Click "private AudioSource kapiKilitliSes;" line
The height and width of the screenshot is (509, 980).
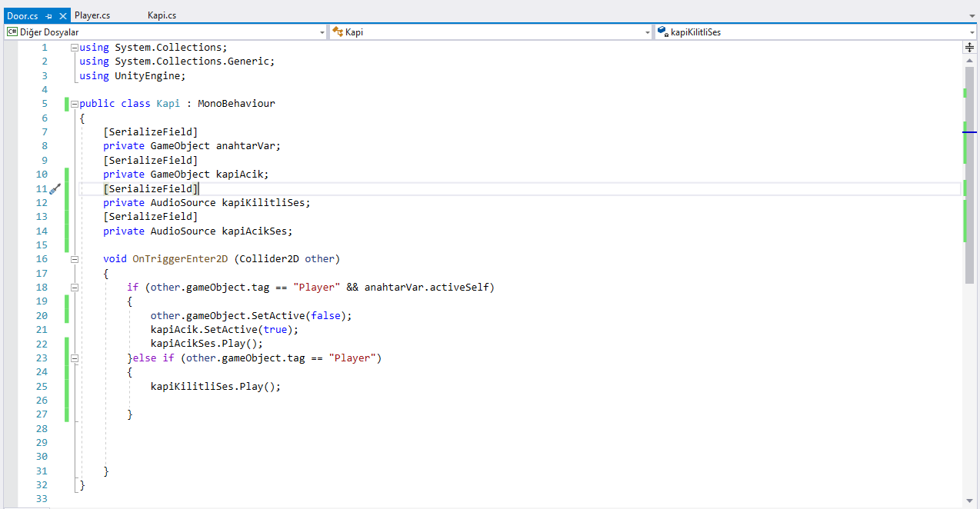pyautogui.click(x=207, y=203)
